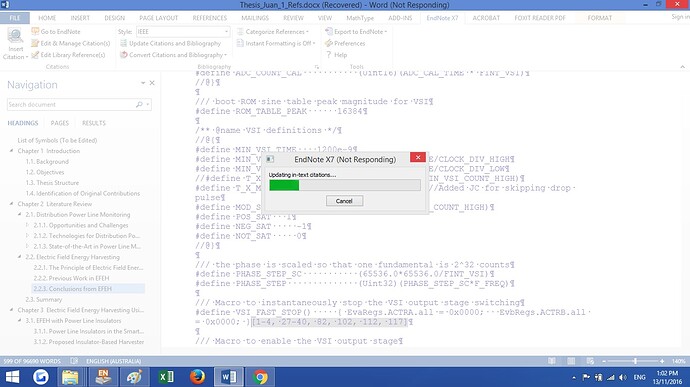The image size is (690, 387).
Task: Toggle Instant Formatting is Off
Action: [276, 43]
